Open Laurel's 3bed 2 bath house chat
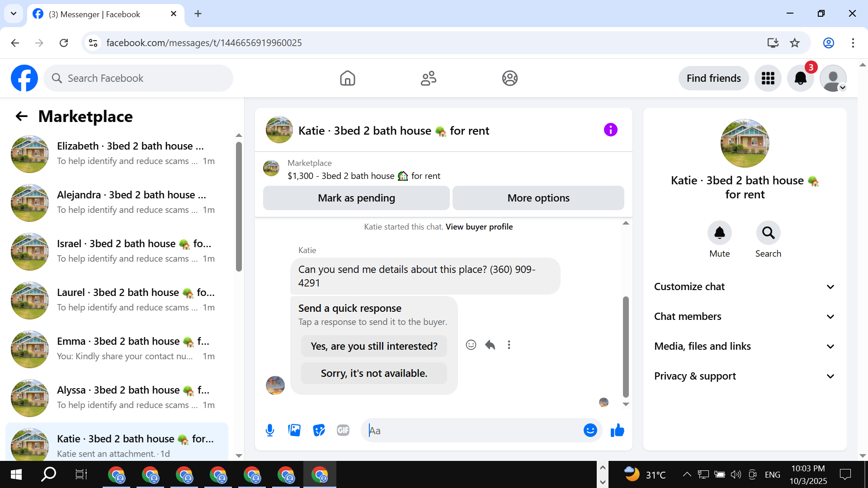 pyautogui.click(x=117, y=300)
